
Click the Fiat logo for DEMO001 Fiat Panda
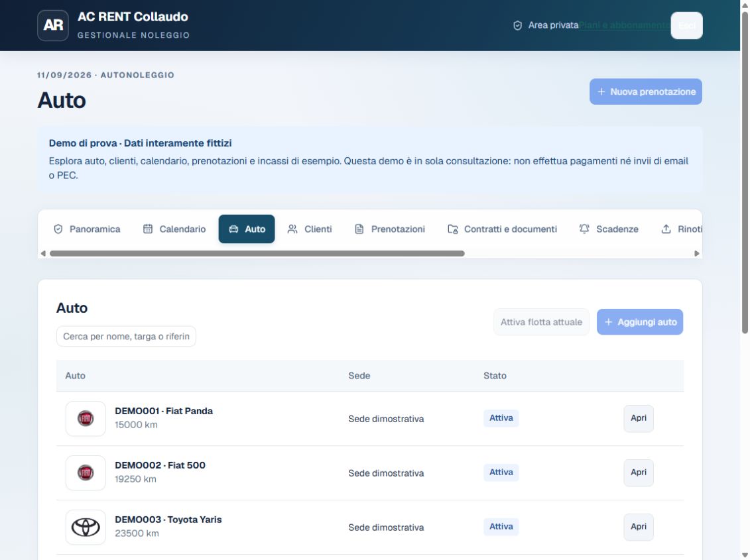[86, 418]
